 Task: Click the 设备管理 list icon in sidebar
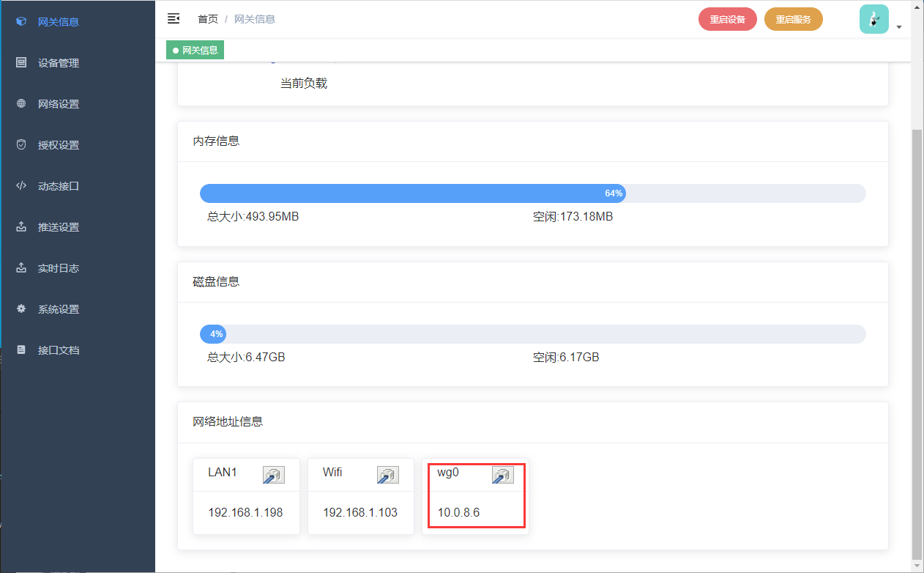21,63
